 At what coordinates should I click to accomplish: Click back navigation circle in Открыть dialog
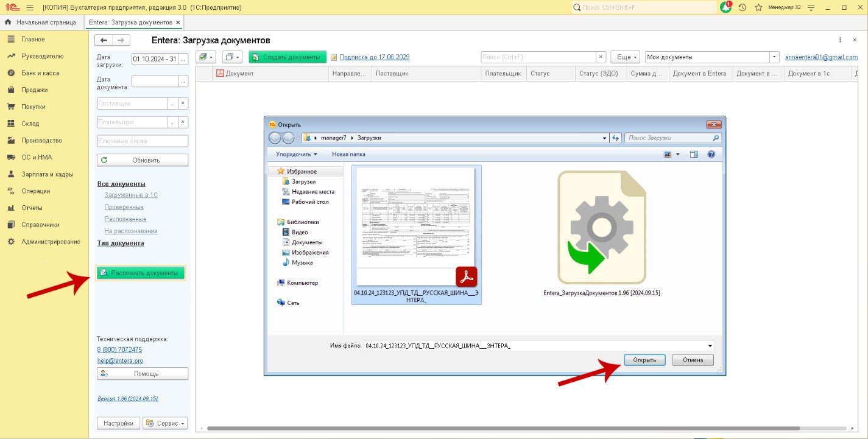tap(275, 138)
